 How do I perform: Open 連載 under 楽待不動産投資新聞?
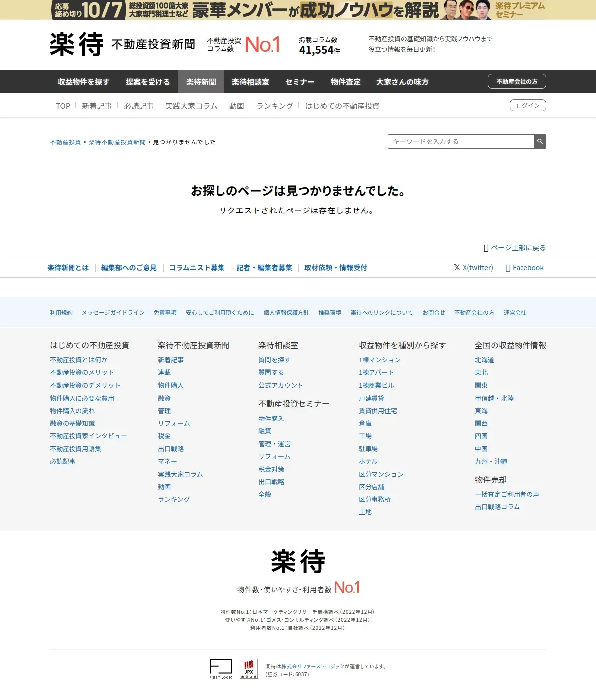pyautogui.click(x=164, y=372)
